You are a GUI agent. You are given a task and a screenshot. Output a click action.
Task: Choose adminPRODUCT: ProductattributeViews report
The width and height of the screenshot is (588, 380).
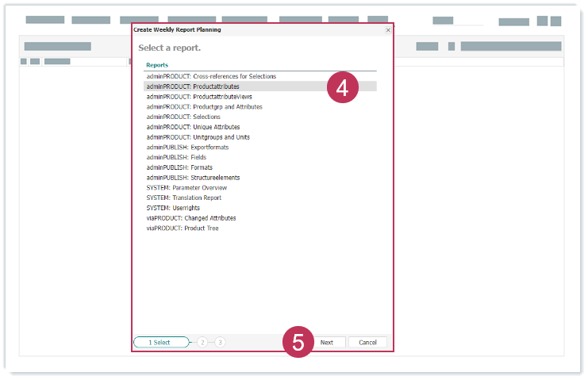click(199, 97)
